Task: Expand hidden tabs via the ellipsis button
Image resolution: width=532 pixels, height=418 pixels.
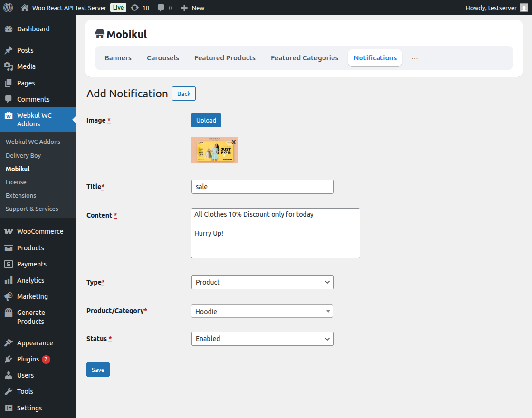Action: [414, 57]
